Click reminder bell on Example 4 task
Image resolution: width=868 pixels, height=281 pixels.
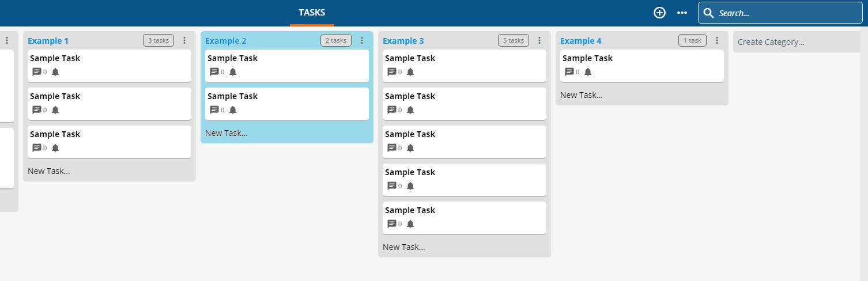click(588, 72)
